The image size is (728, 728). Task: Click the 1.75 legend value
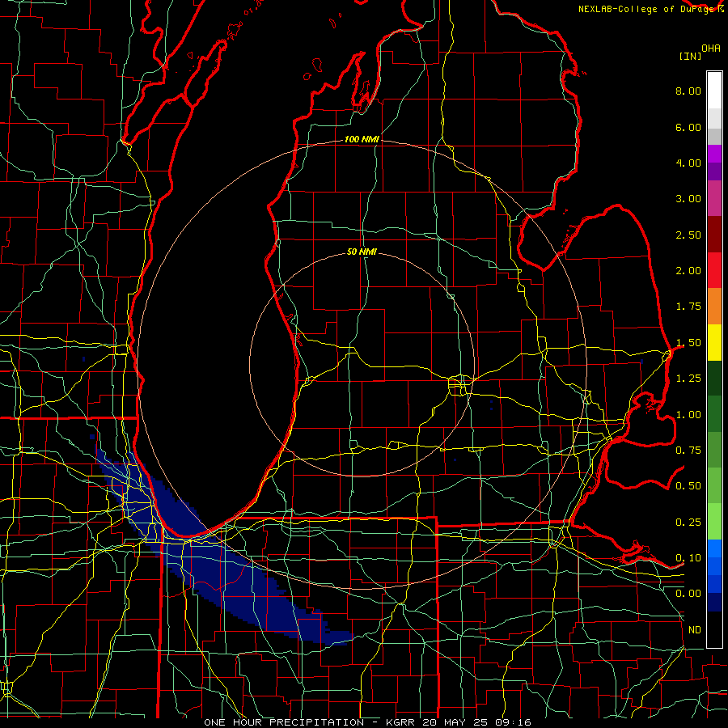tap(688, 307)
